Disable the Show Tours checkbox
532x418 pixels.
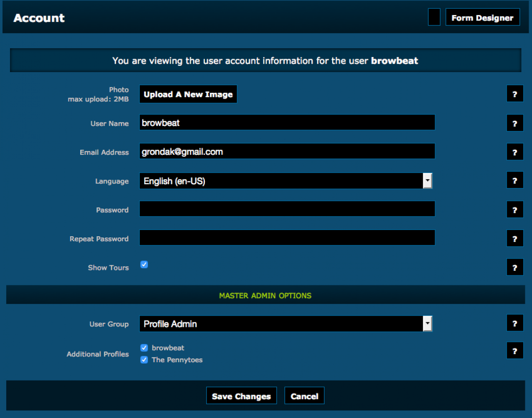click(144, 265)
